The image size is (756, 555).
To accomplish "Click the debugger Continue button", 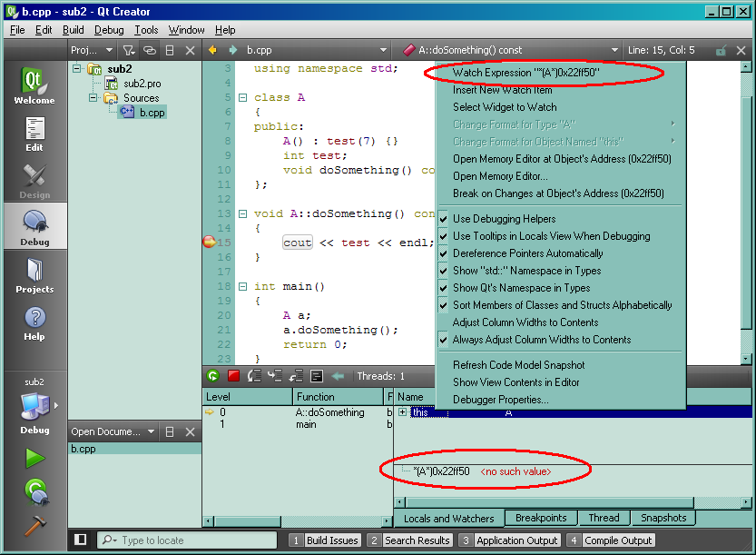I will point(212,376).
